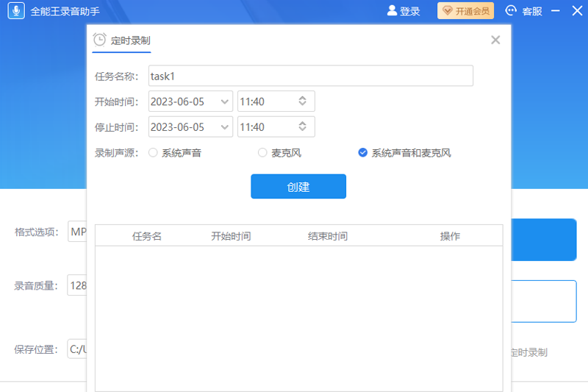Click the 登录 text link

tap(410, 11)
